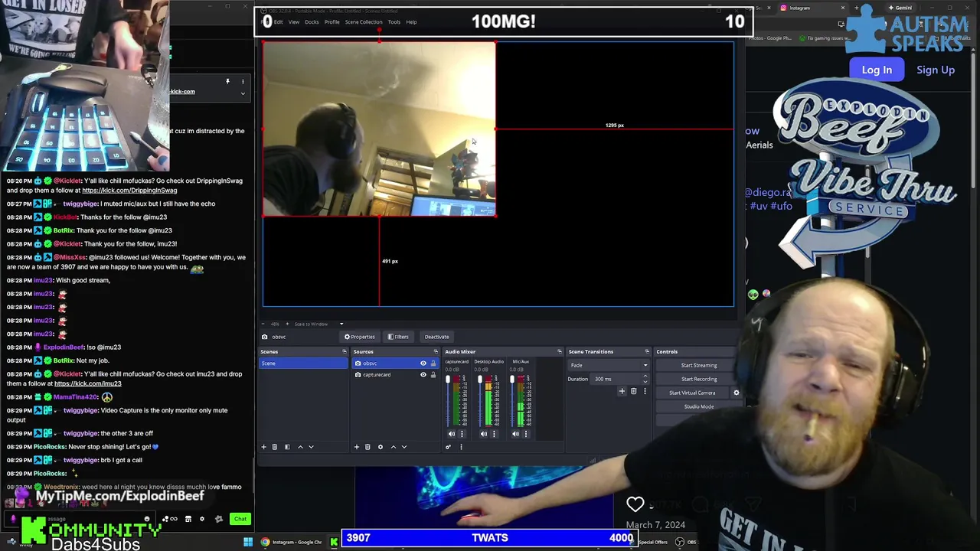
Task: Open source properties gear in Sources panel
Action: [381, 447]
